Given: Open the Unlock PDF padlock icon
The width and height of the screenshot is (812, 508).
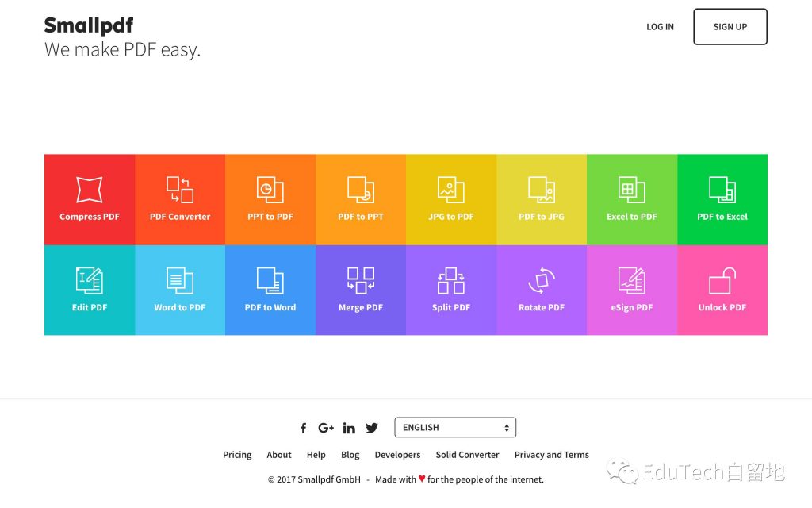Looking at the screenshot, I should pyautogui.click(x=722, y=280).
